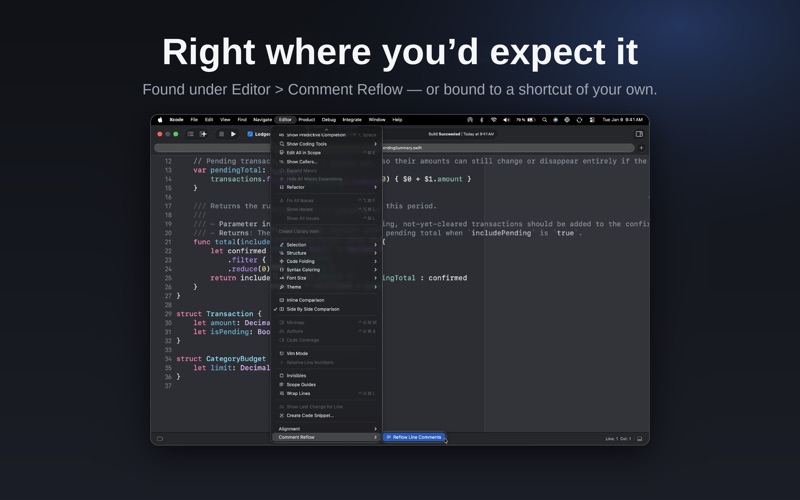Choose Create Code Snippet…
This screenshot has width=800, height=500.
(327, 416)
